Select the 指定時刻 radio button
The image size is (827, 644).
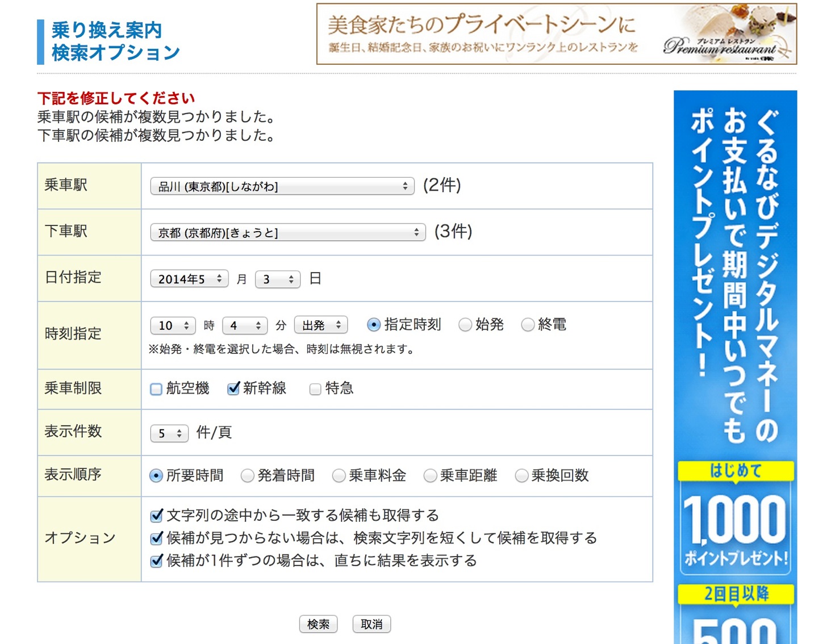[374, 325]
